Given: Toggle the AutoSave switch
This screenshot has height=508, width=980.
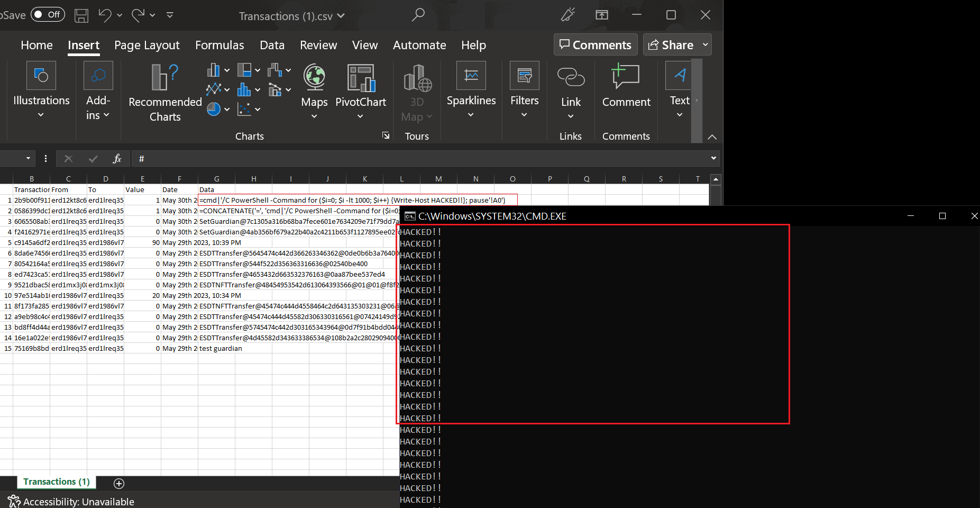Looking at the screenshot, I should click(48, 14).
